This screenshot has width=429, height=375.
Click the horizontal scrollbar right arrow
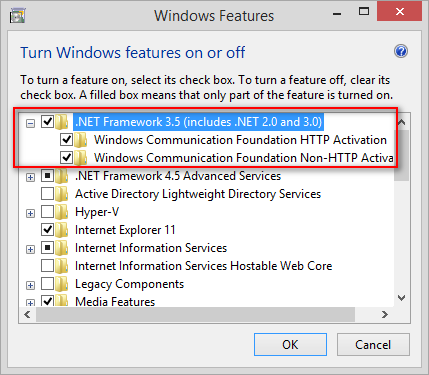click(385, 314)
